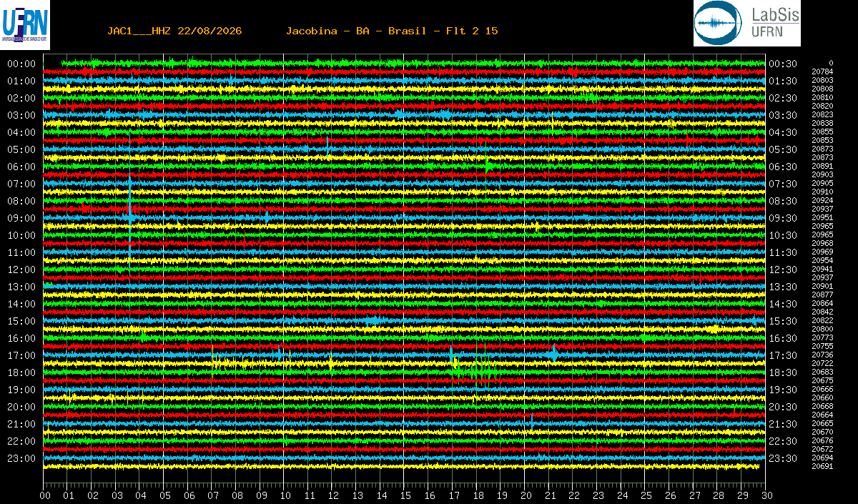
Task: Select the 12:00 hour label on left
Action: 21,270
